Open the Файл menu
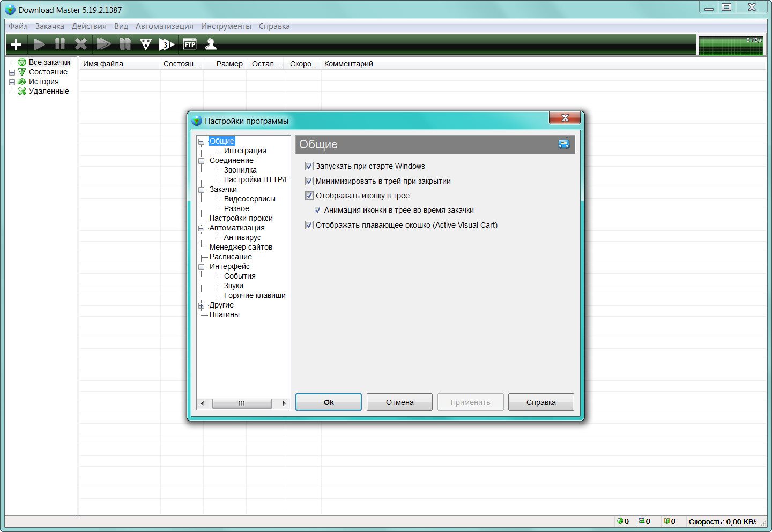The height and width of the screenshot is (532, 772). tap(18, 26)
